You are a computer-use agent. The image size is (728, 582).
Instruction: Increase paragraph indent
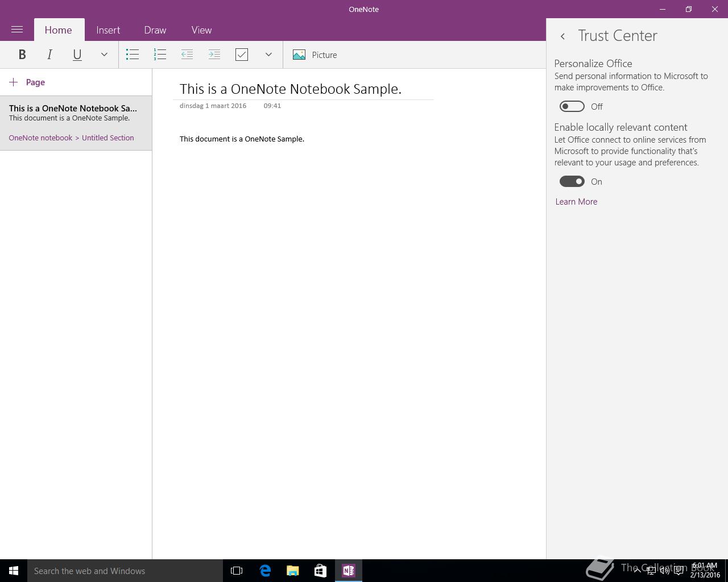214,55
